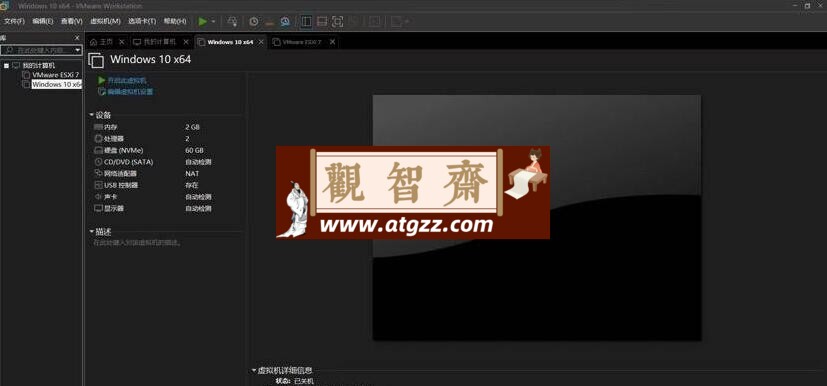This screenshot has height=386, width=827.
Task: Close the 主页 home tab
Action: (122, 42)
